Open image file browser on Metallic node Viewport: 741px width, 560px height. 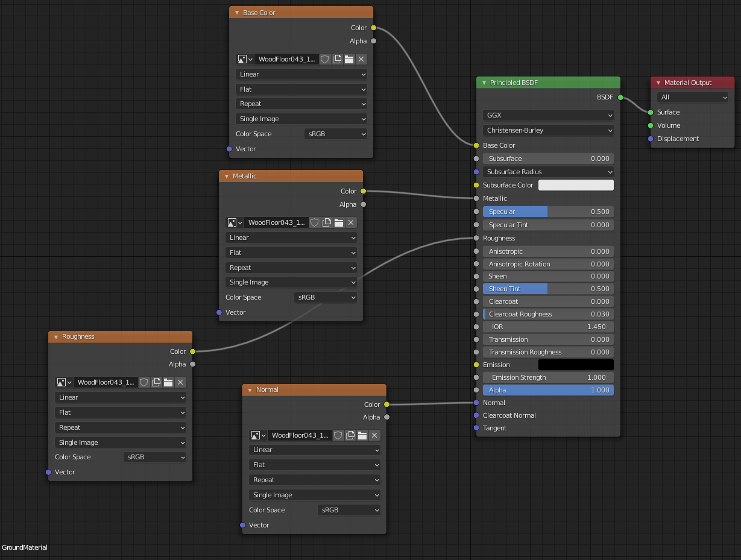338,222
